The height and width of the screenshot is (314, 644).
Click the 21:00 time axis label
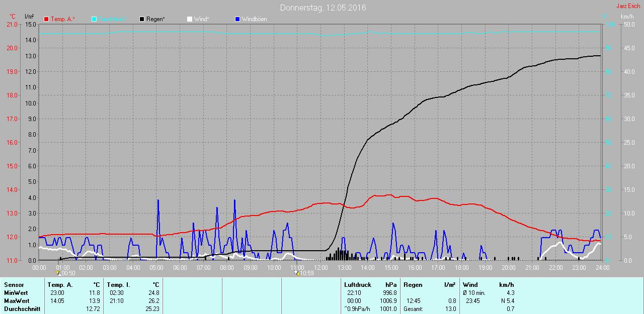tap(532, 268)
